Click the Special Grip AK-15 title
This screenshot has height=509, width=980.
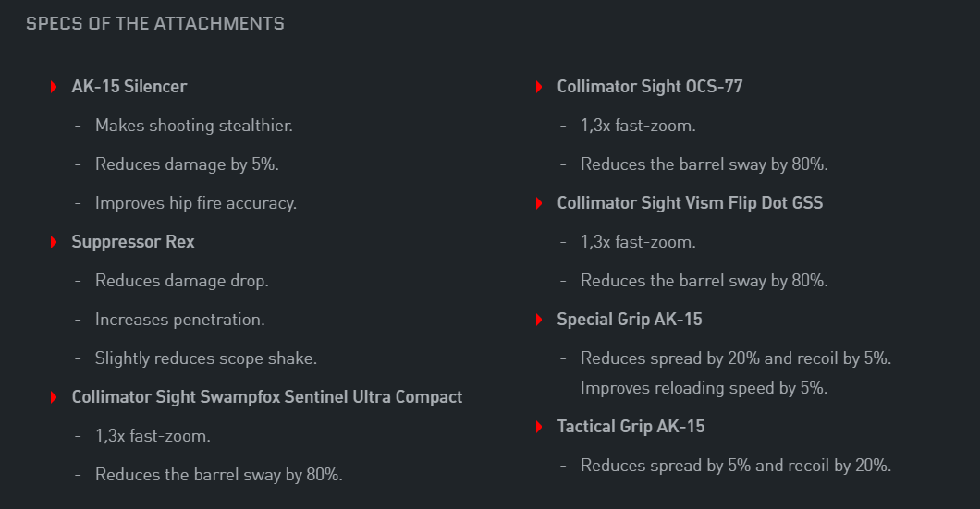click(630, 319)
